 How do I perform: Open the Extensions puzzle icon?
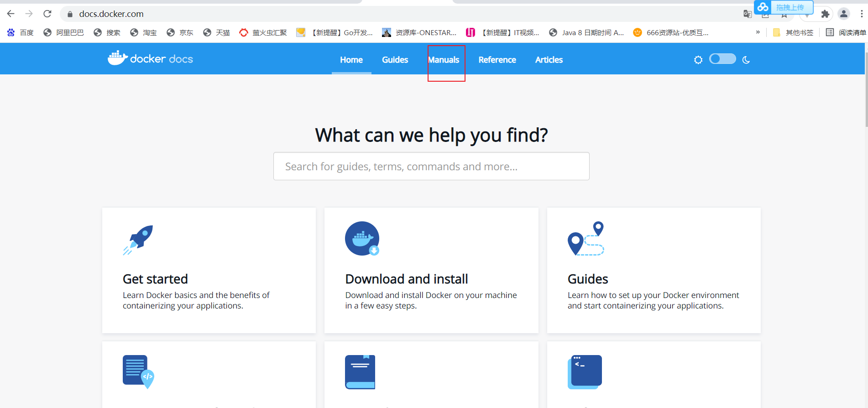pyautogui.click(x=825, y=14)
